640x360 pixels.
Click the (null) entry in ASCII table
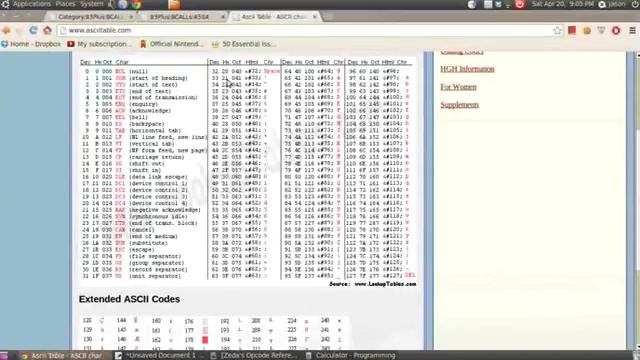(138, 71)
